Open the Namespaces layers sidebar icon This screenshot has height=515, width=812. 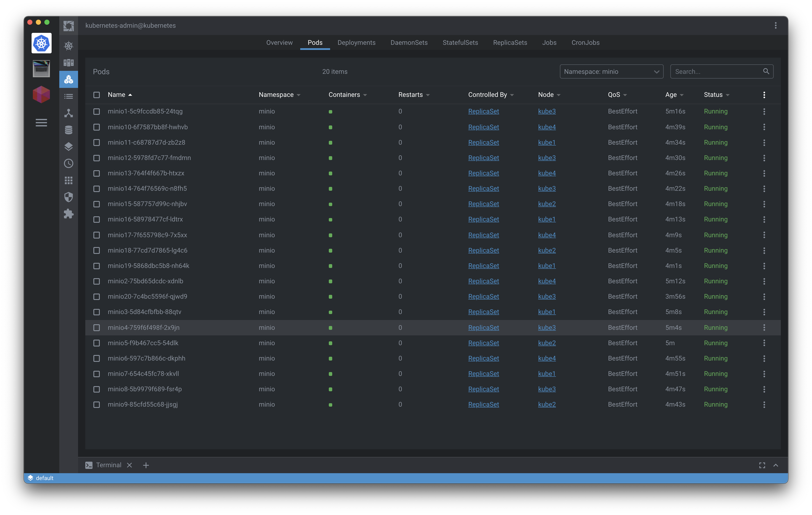[x=69, y=147]
